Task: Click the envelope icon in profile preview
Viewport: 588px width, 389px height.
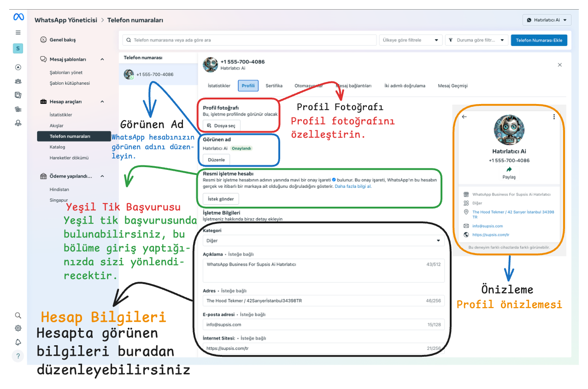Action: tap(466, 226)
